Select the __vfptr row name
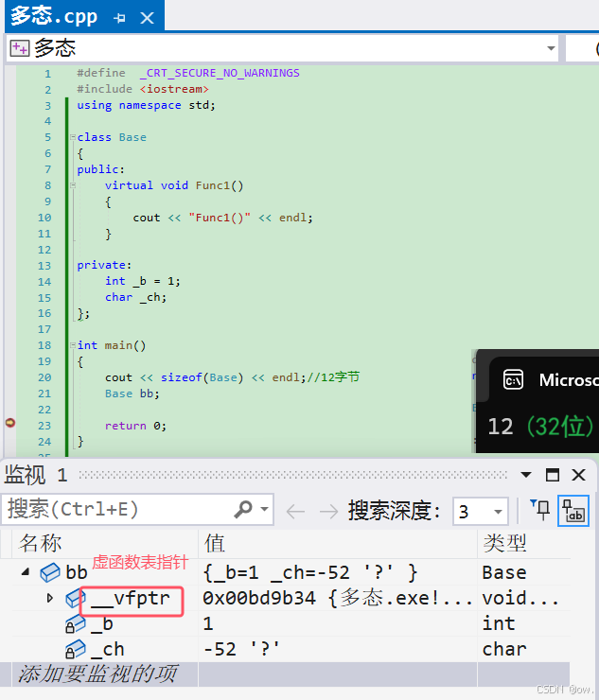 pyautogui.click(x=131, y=598)
